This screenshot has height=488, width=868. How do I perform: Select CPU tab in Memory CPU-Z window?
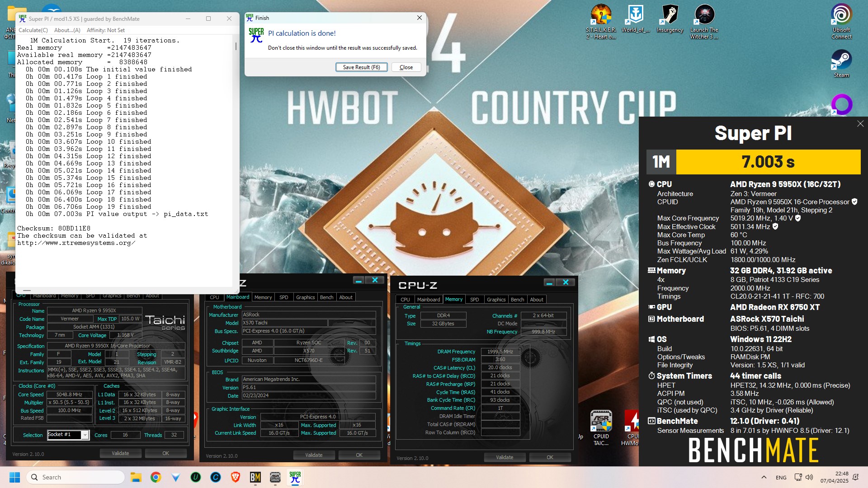pyautogui.click(x=405, y=300)
